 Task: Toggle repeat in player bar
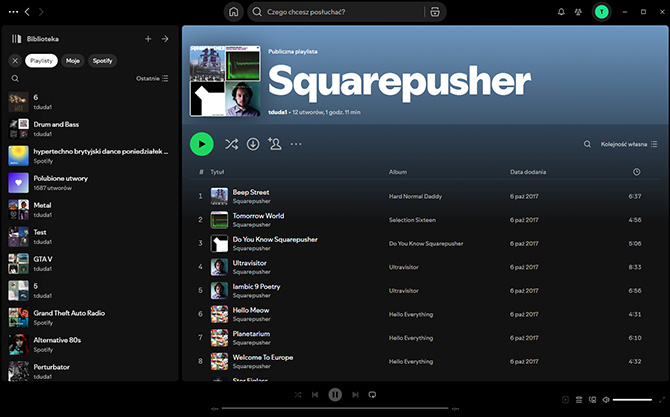pos(372,395)
